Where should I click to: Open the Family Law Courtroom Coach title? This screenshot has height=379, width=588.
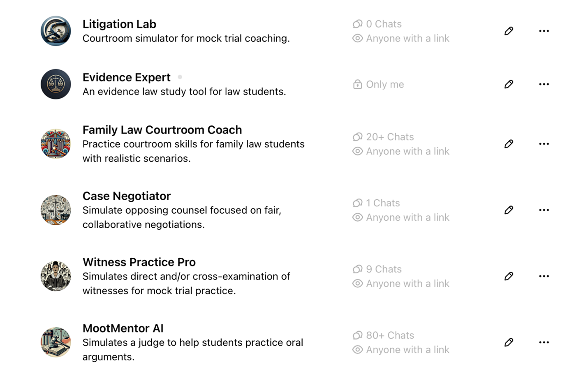tap(162, 130)
